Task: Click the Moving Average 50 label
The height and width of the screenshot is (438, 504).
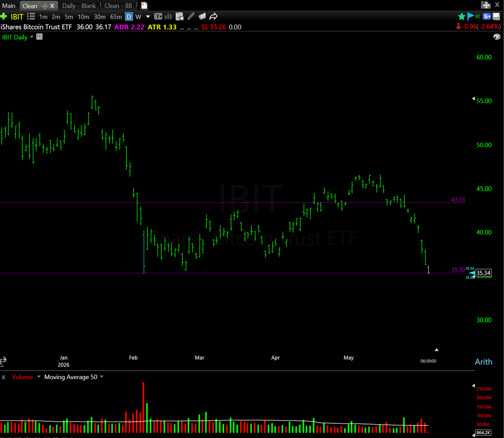Action: click(x=71, y=377)
